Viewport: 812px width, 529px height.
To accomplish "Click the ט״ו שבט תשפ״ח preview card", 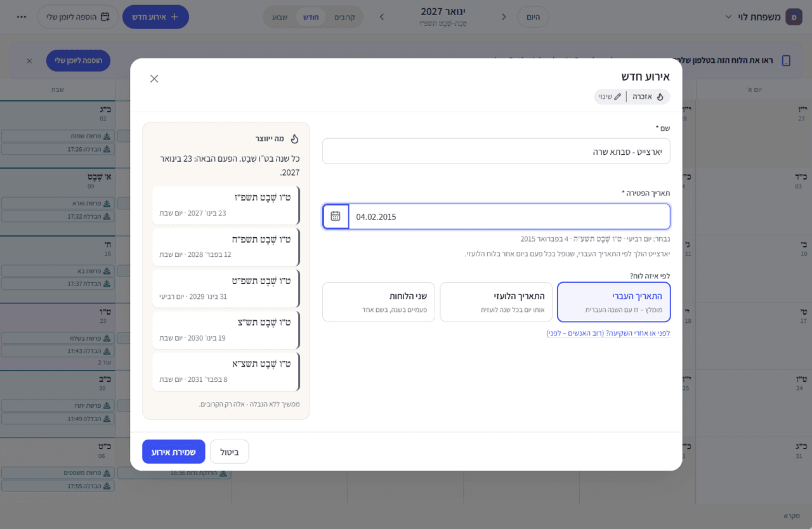I will click(x=226, y=246).
